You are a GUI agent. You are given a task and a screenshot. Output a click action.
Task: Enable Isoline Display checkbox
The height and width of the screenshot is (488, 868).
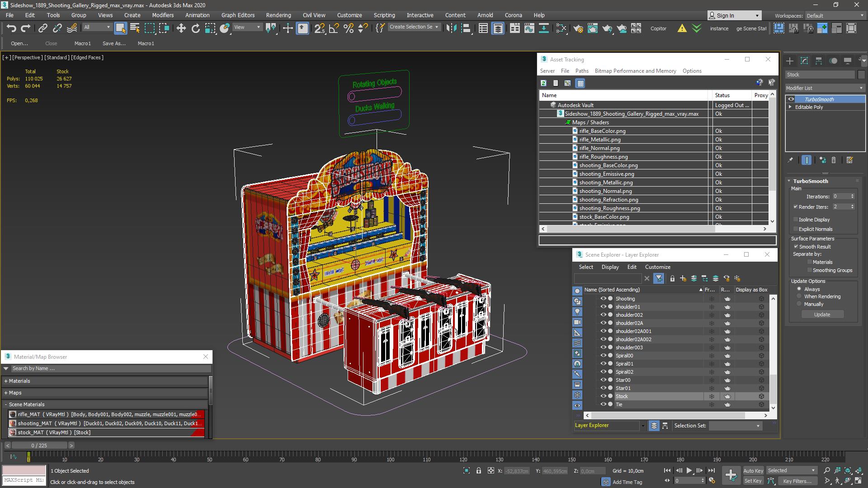pos(796,220)
